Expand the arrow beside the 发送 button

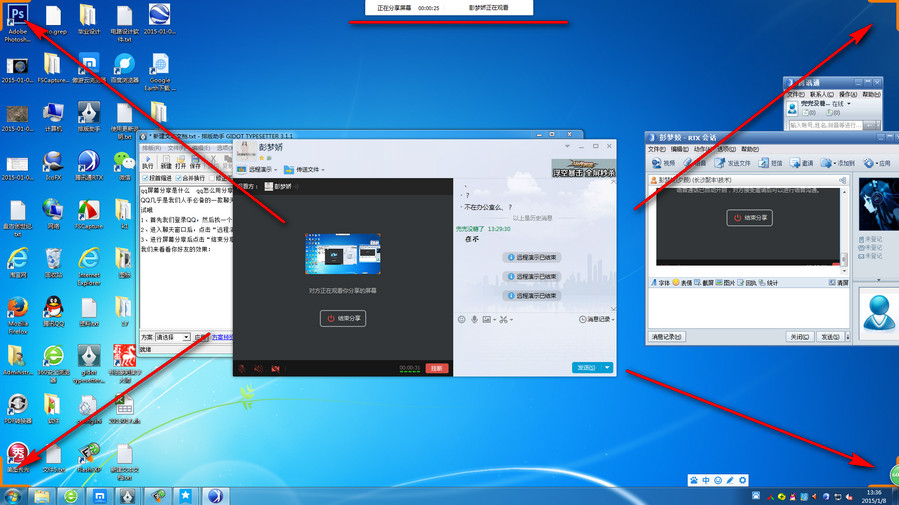[x=608, y=367]
